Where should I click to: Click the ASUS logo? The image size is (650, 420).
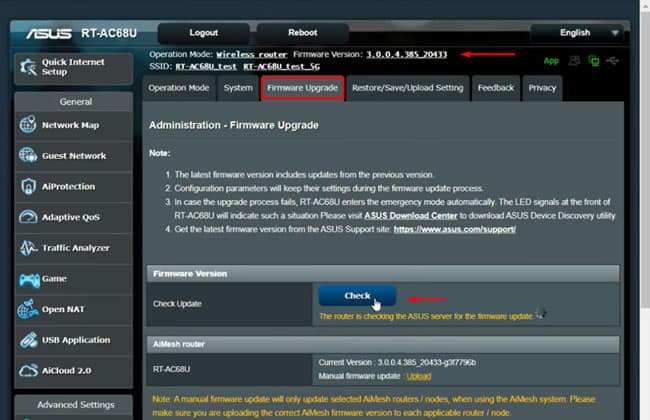(x=49, y=33)
